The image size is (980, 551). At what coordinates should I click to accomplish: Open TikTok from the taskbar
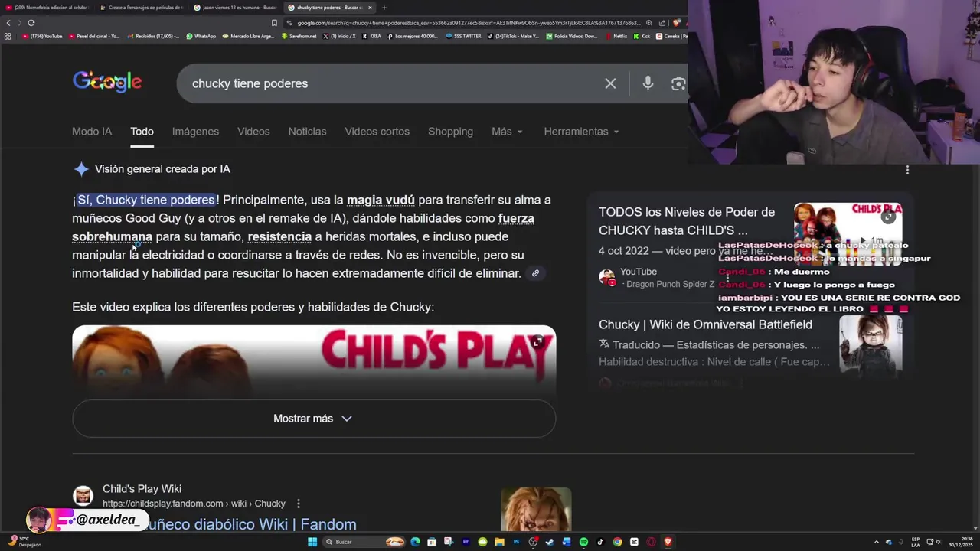[x=600, y=542]
